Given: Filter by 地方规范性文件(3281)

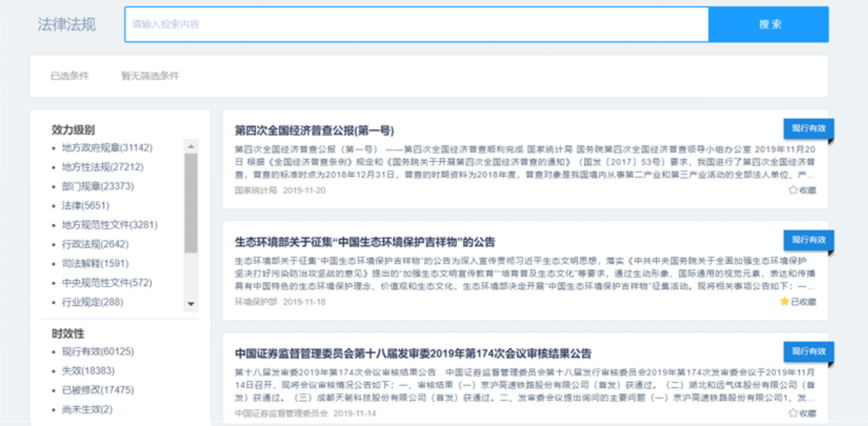Looking at the screenshot, I should (x=109, y=225).
